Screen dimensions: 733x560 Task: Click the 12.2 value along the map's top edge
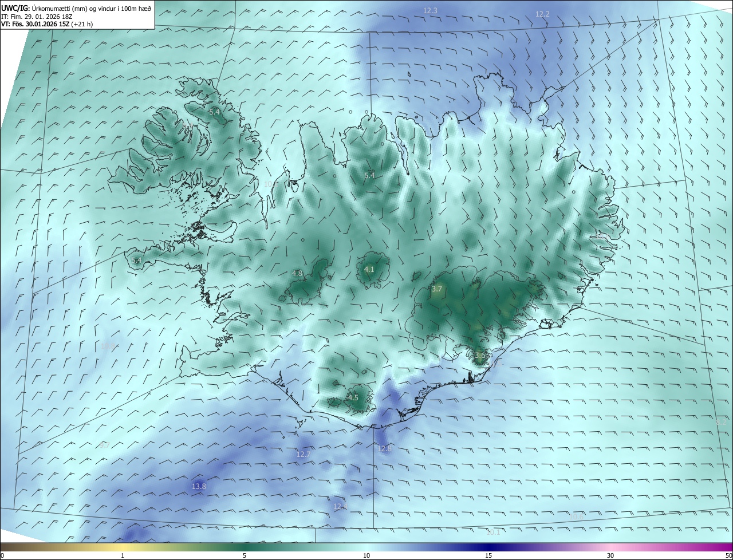click(542, 14)
